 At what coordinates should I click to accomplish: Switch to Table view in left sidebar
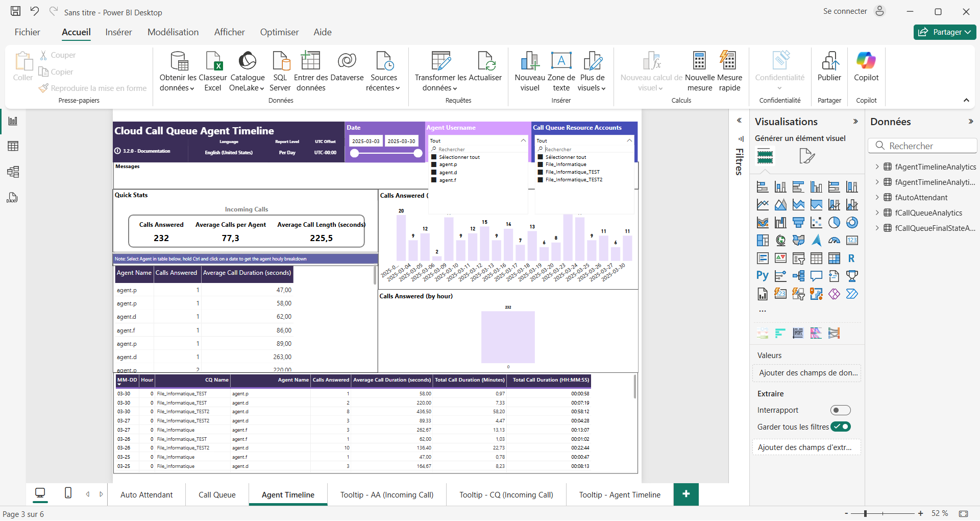click(x=13, y=146)
